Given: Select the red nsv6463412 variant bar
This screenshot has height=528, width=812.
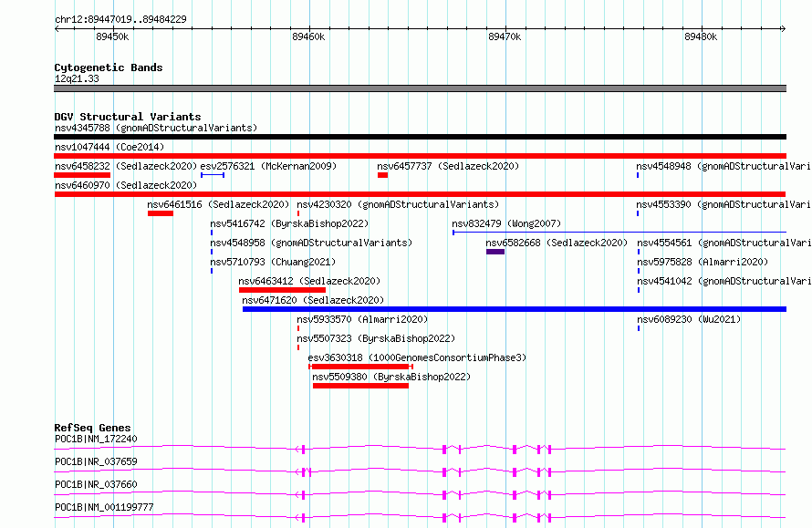Looking at the screenshot, I should [282, 290].
